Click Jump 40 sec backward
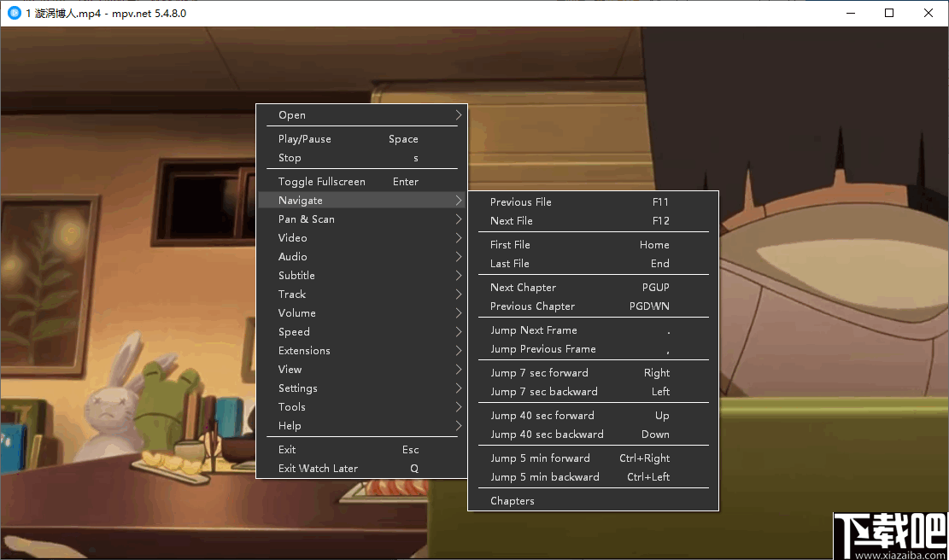The image size is (949, 560). pyautogui.click(x=547, y=435)
